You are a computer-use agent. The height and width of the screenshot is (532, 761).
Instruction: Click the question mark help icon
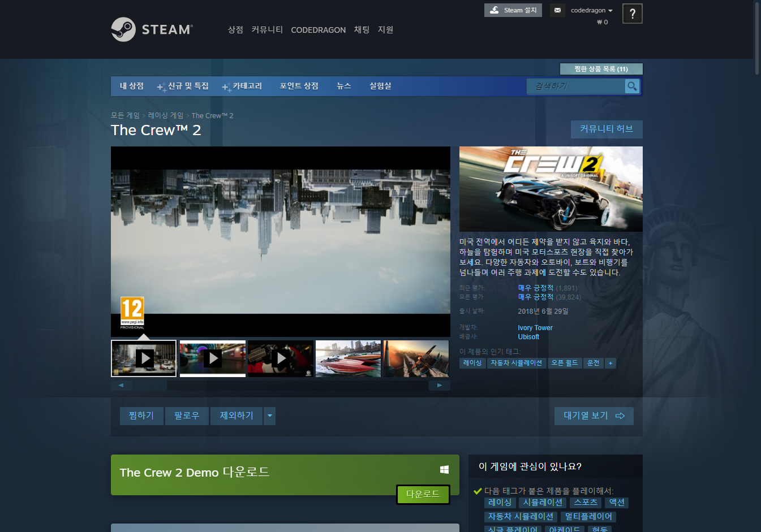click(x=632, y=14)
